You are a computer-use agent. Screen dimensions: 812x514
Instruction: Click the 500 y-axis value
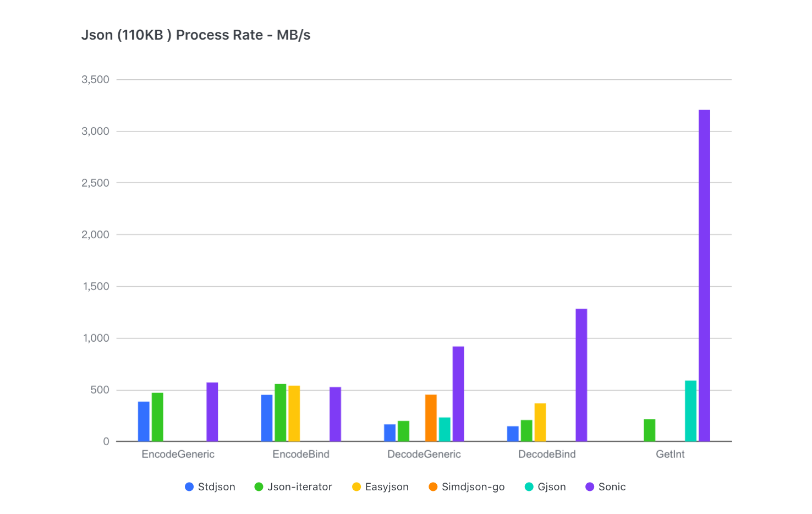tap(101, 390)
